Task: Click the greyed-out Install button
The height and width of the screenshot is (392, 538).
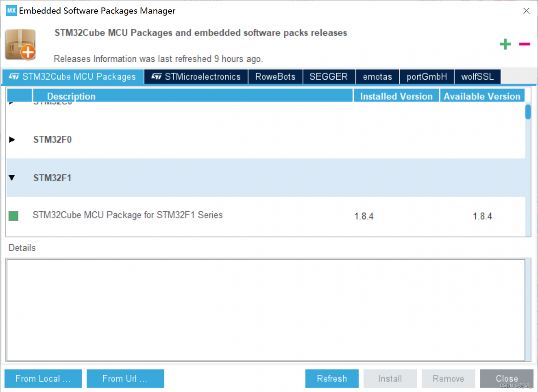Action: pyautogui.click(x=390, y=379)
